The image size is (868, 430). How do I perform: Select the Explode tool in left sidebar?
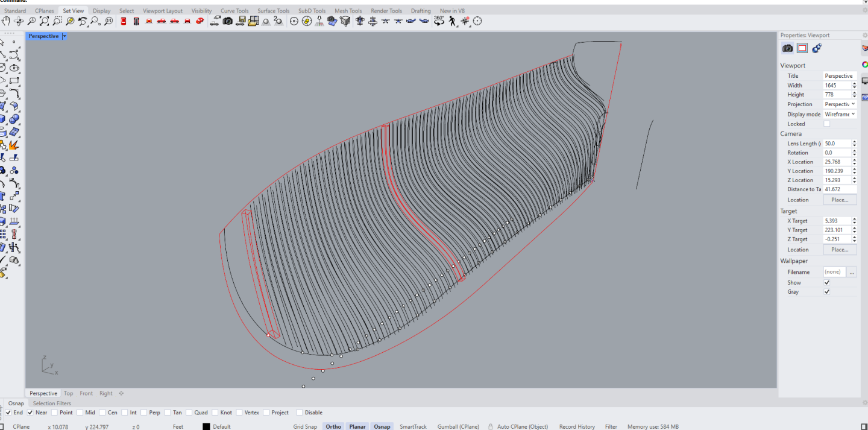(14, 145)
